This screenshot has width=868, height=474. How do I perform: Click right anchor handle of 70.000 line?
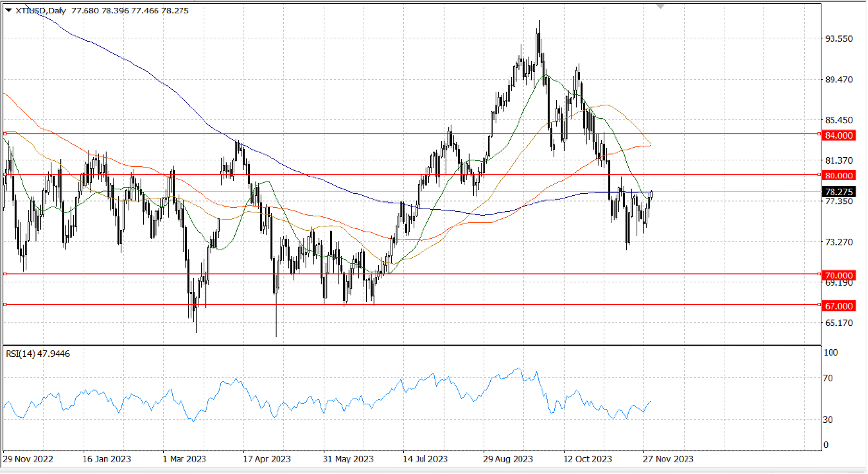click(x=819, y=274)
